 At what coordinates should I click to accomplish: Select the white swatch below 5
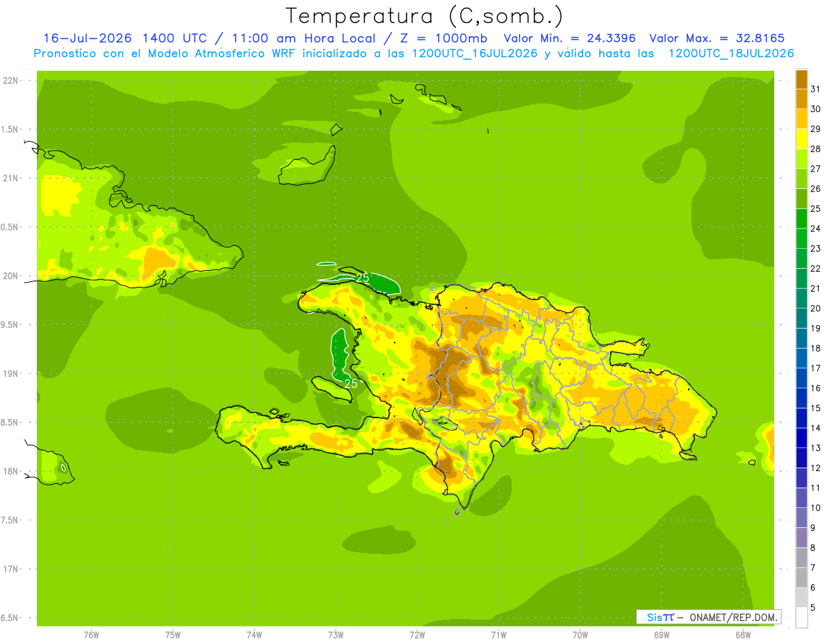click(x=801, y=618)
